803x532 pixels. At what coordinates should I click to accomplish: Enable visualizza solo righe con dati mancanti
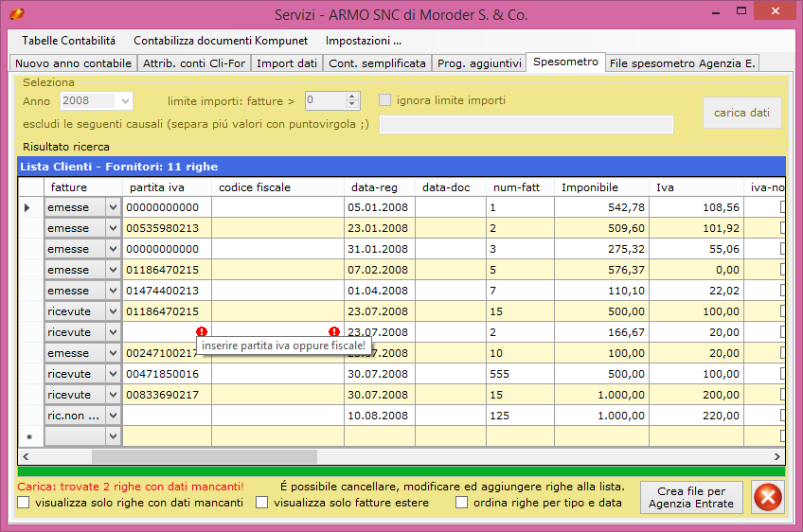point(23,503)
